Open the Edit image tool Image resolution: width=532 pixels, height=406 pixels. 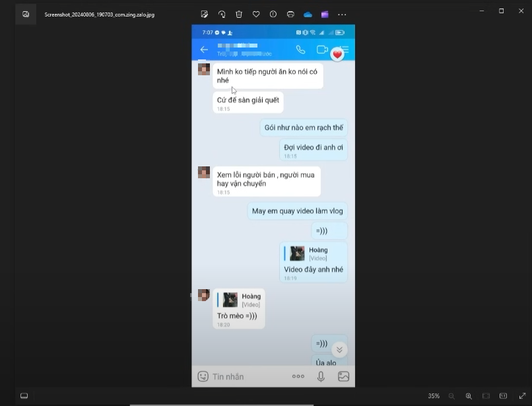pyautogui.click(x=205, y=14)
